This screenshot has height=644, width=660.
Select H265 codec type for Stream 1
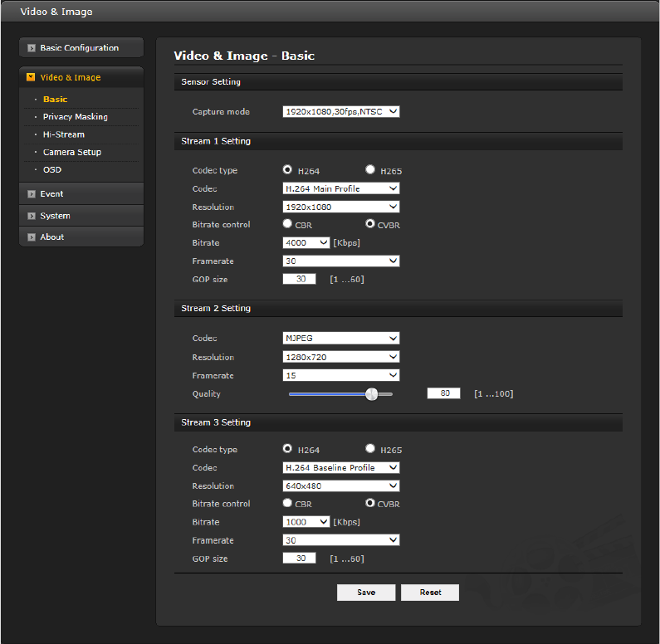pos(370,169)
